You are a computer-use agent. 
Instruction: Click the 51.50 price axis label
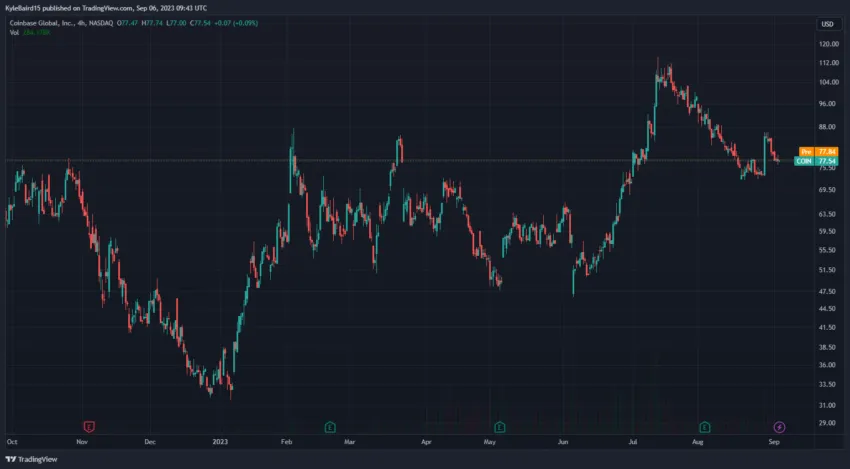click(829, 270)
